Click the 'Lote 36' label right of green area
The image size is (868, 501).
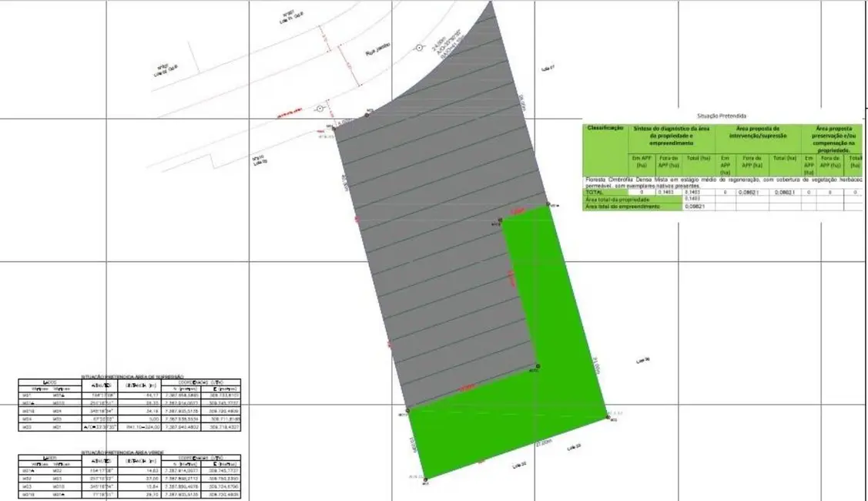click(x=643, y=360)
